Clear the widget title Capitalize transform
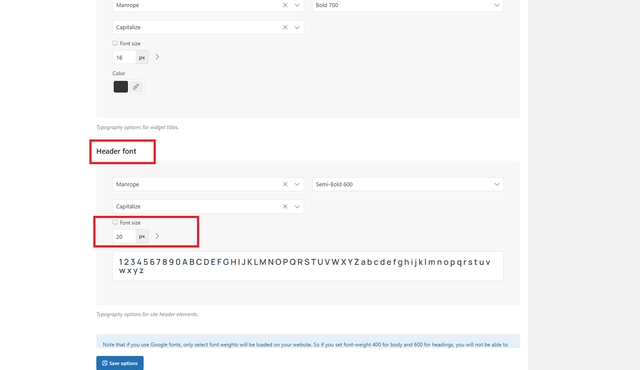 (x=285, y=27)
